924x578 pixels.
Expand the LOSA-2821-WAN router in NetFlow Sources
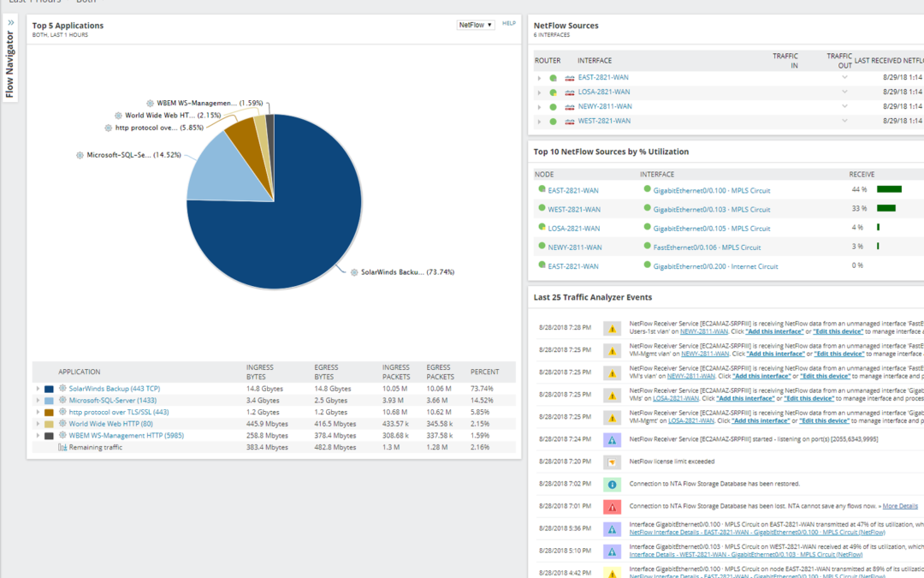pyautogui.click(x=539, y=92)
